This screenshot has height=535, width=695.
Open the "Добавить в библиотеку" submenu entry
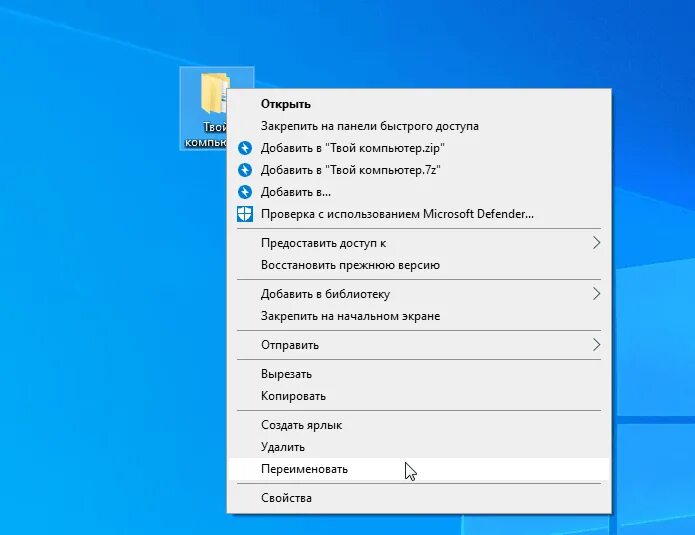tap(419, 294)
